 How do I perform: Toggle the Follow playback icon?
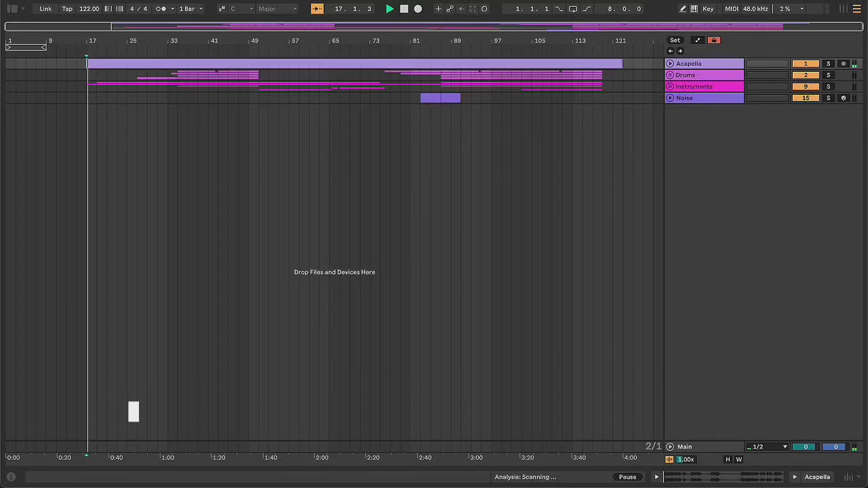tap(317, 9)
